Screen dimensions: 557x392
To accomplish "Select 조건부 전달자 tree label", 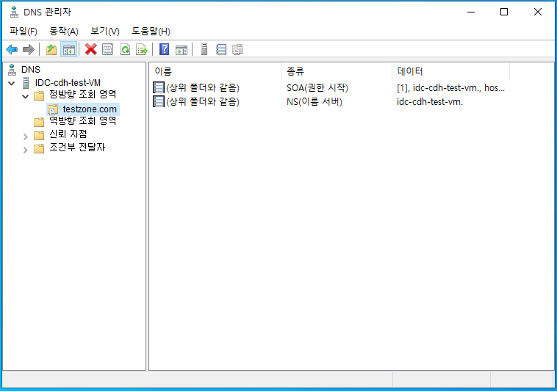I will pos(77,148).
